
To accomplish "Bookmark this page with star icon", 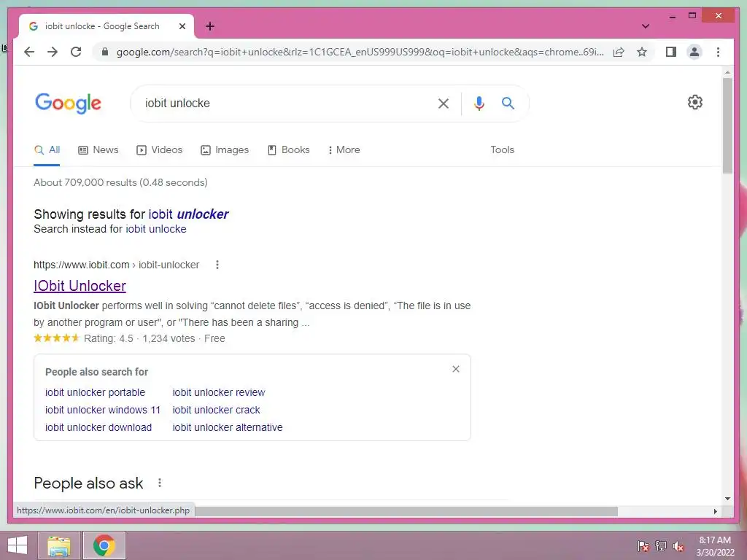I will [642, 52].
